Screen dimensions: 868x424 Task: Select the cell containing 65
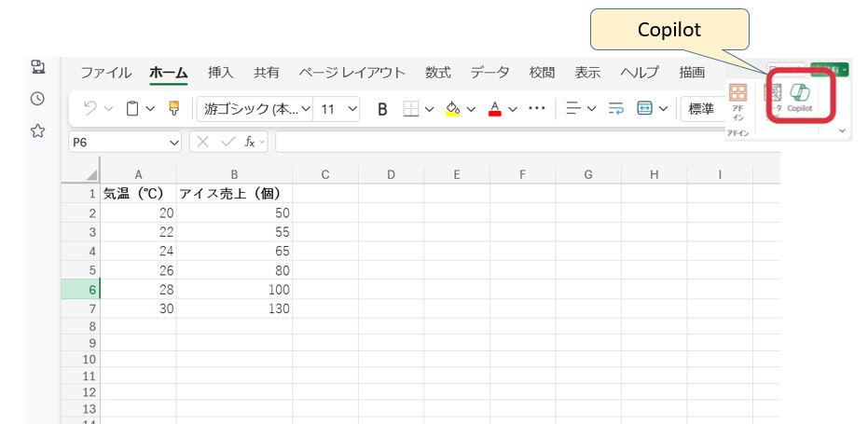(235, 251)
